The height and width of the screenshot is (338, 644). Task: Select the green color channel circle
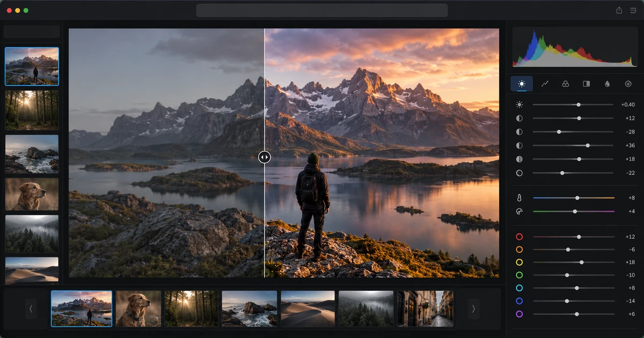519,275
